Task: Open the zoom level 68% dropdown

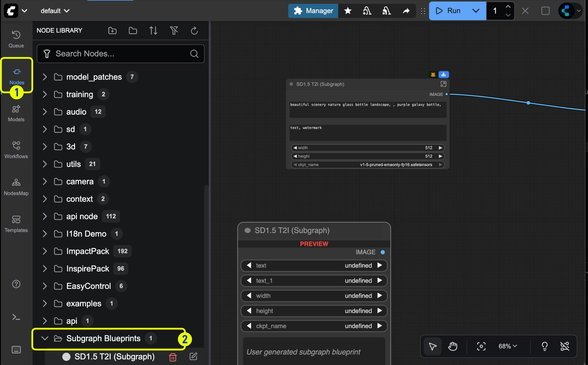Action: click(507, 346)
